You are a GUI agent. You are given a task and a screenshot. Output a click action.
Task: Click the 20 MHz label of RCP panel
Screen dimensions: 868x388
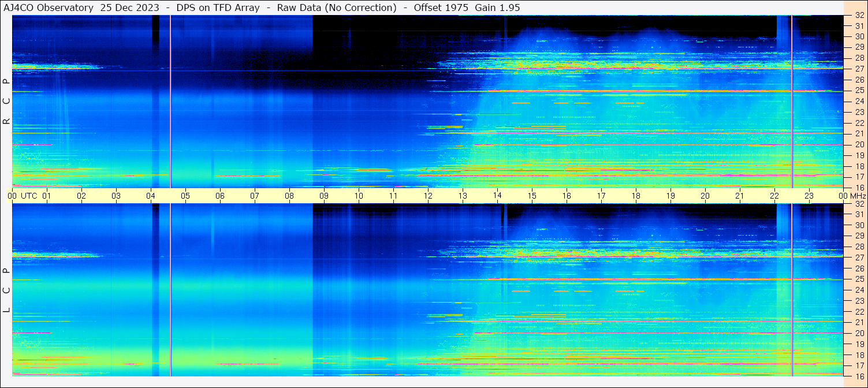coord(859,144)
